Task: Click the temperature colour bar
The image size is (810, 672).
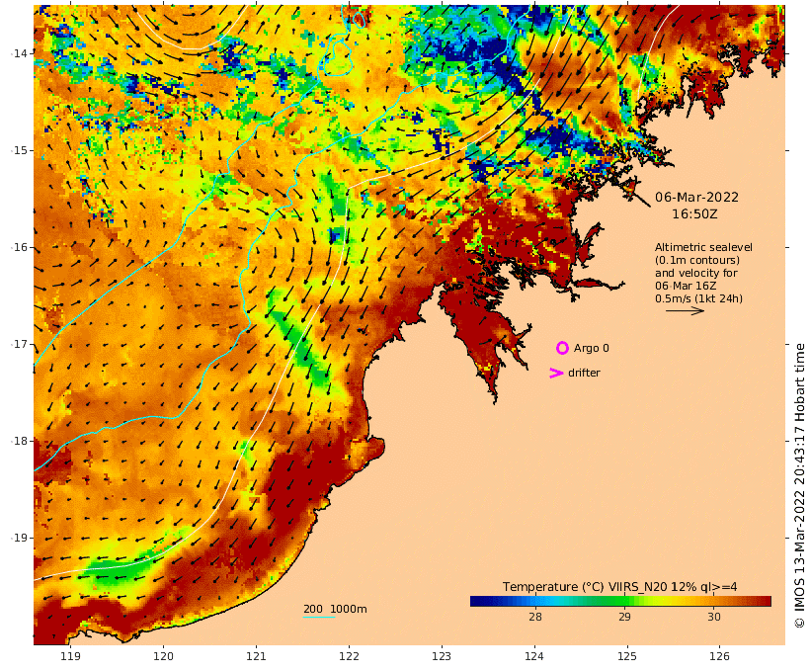Action: pyautogui.click(x=620, y=601)
